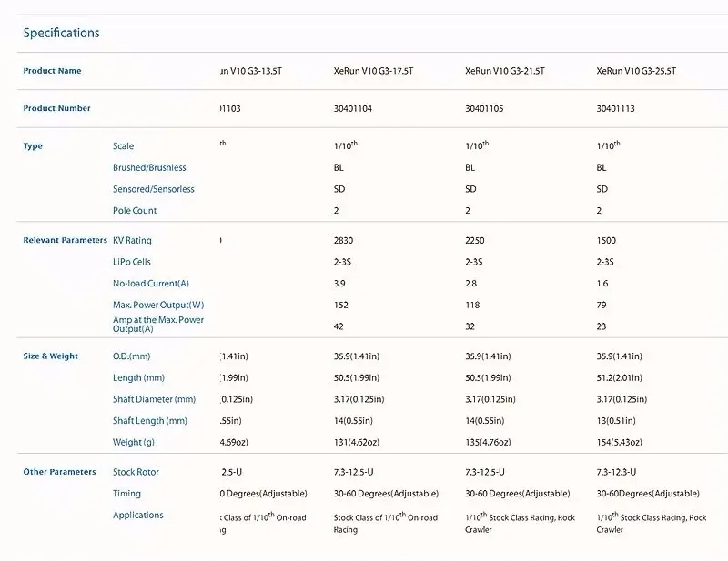Select the XeRun V10 G3-25.5T column header
The image size is (728, 561).
[x=636, y=71]
